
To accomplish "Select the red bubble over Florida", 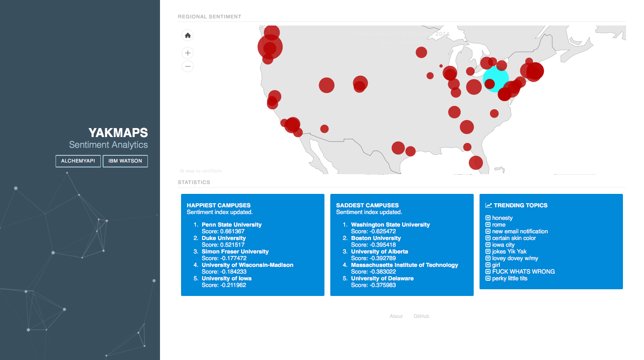I will (476, 162).
